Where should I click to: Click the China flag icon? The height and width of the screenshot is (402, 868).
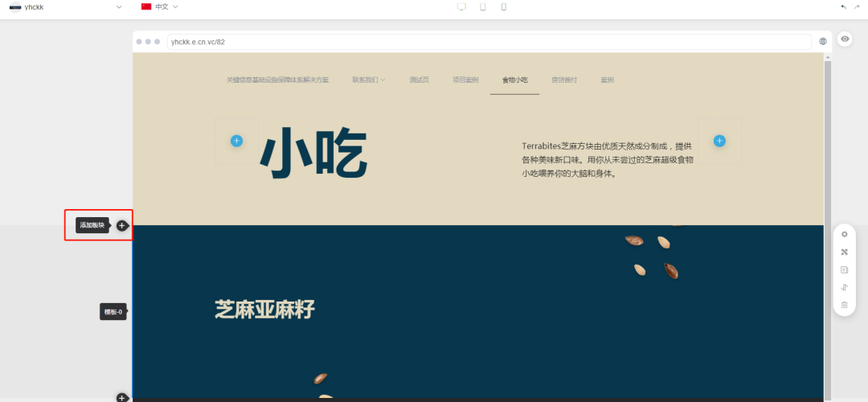pos(146,6)
